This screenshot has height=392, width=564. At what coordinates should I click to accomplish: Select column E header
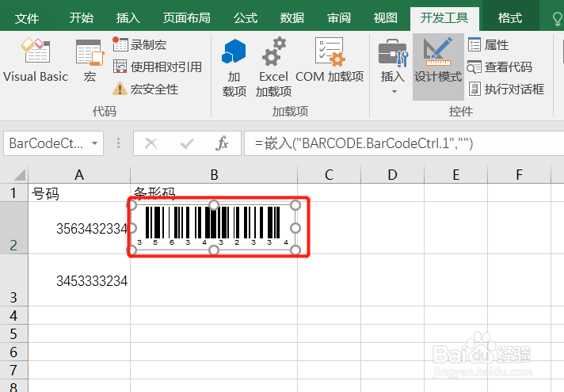pos(455,175)
